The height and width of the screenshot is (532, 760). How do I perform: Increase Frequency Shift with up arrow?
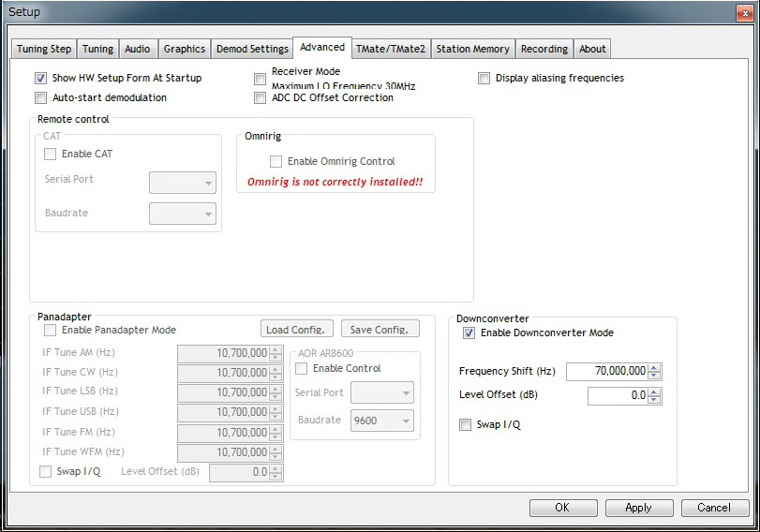pos(655,367)
